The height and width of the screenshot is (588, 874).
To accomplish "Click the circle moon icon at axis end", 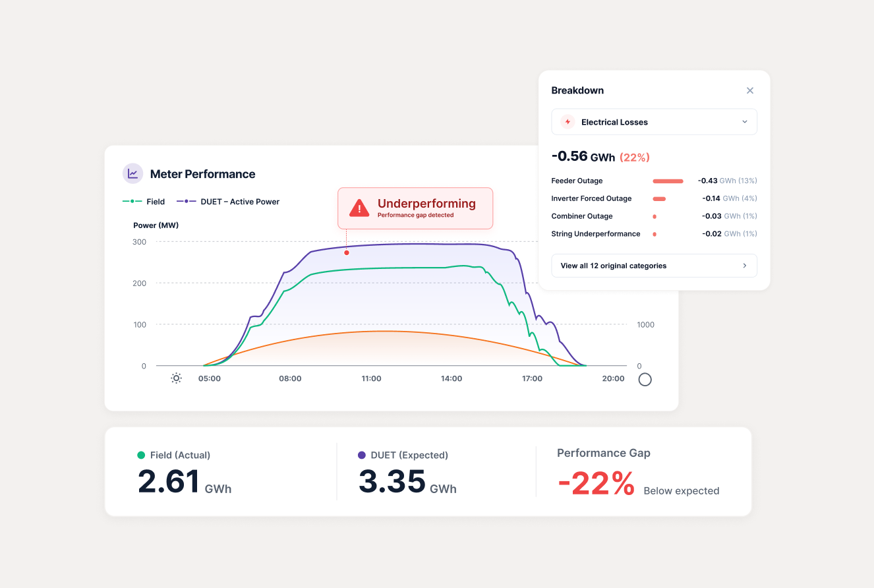I will tap(645, 380).
